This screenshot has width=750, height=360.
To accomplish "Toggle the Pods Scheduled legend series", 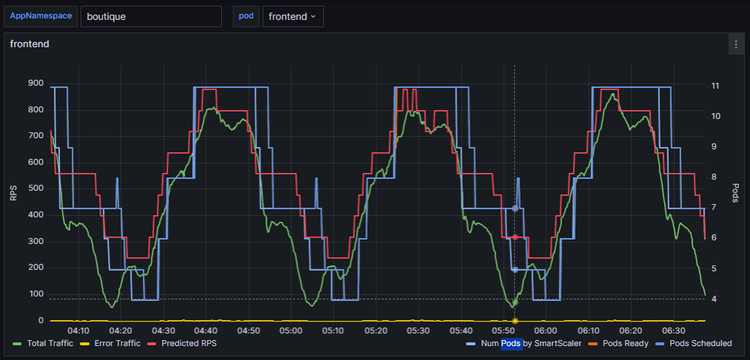I will [x=701, y=343].
